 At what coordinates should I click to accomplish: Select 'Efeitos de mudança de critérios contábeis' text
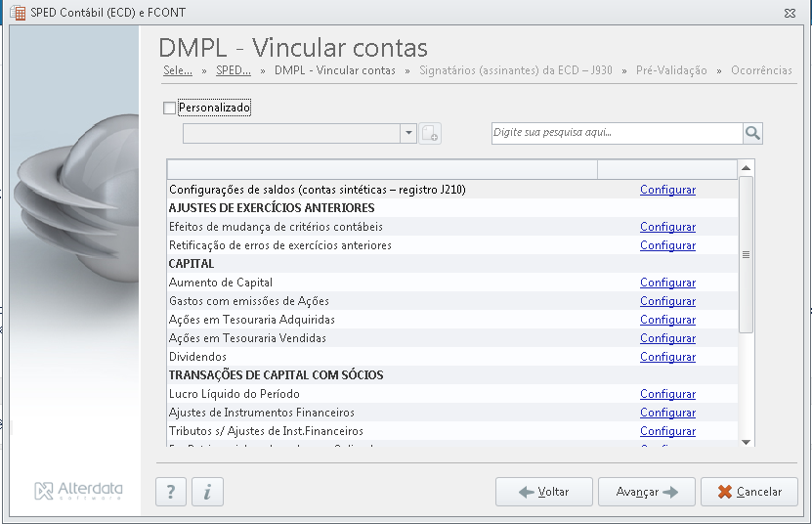click(x=276, y=227)
